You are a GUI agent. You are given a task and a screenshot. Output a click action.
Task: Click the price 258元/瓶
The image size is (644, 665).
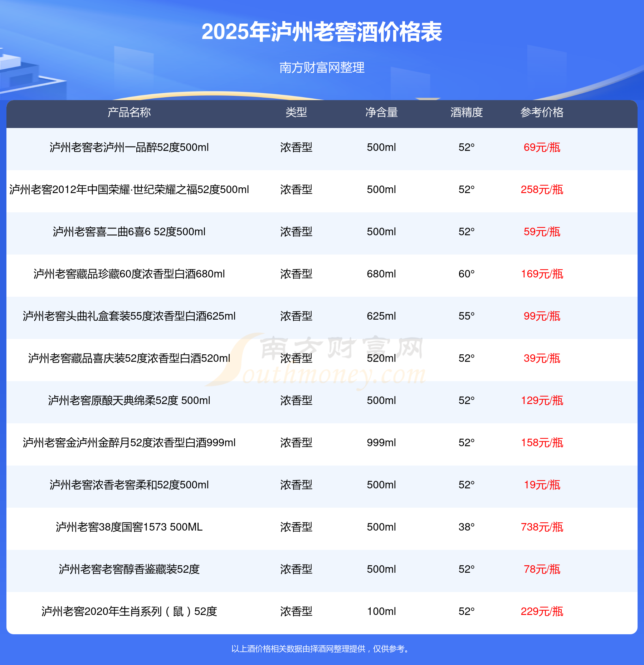point(542,189)
